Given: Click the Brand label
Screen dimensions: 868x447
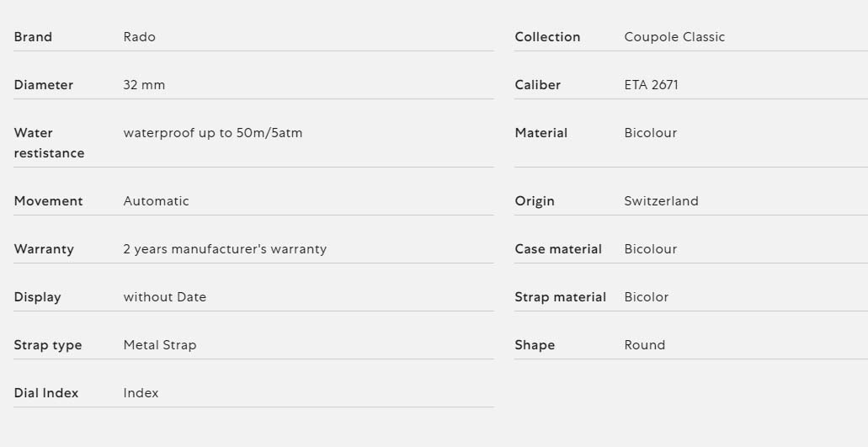Looking at the screenshot, I should point(33,37).
